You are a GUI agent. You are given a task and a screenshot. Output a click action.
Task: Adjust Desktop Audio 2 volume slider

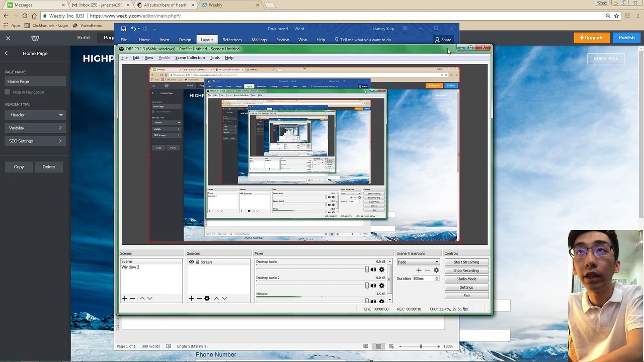point(367,286)
